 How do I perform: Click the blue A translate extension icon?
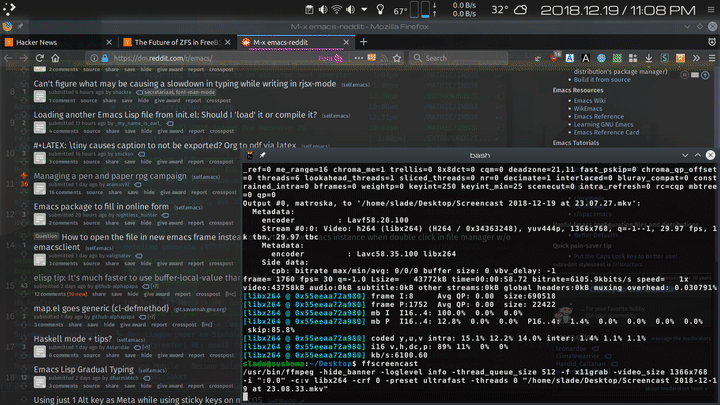[570, 58]
